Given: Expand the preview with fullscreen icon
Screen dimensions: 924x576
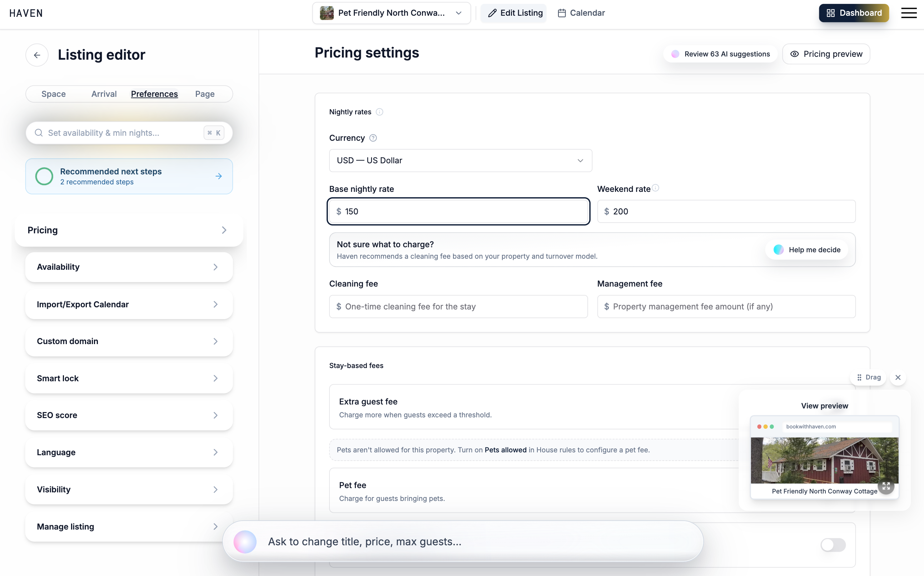Looking at the screenshot, I should pos(886,486).
